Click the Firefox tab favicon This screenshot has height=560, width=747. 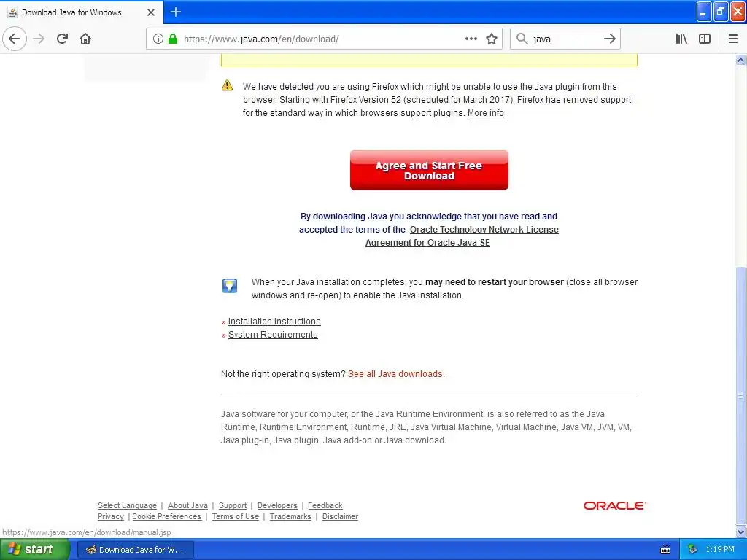coord(12,12)
